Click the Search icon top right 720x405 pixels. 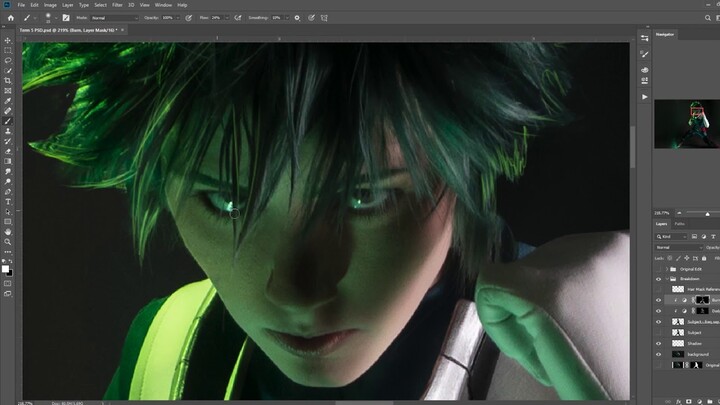coord(708,18)
